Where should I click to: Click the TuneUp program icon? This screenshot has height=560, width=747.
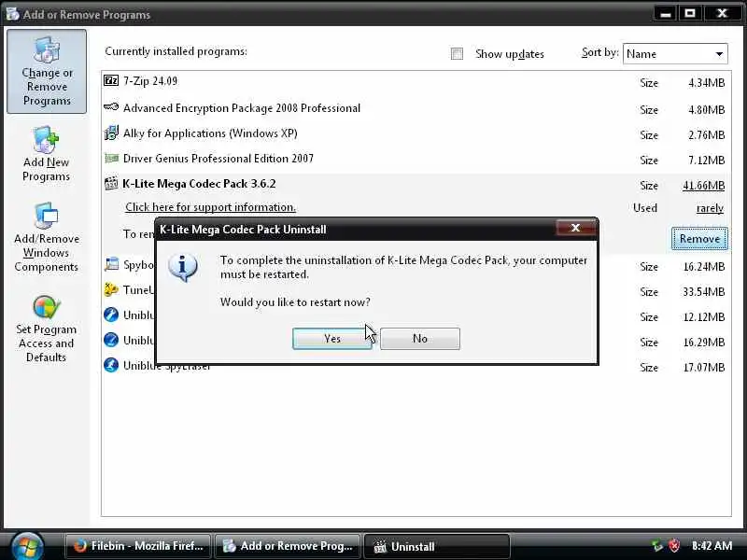[111, 289]
